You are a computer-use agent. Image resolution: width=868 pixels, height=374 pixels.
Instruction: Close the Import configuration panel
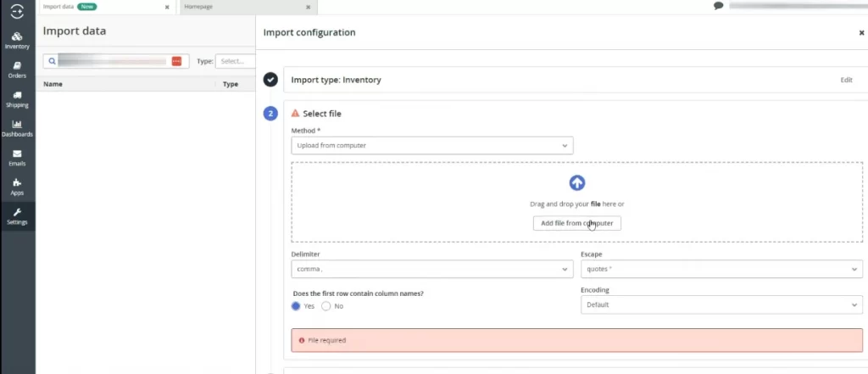861,33
